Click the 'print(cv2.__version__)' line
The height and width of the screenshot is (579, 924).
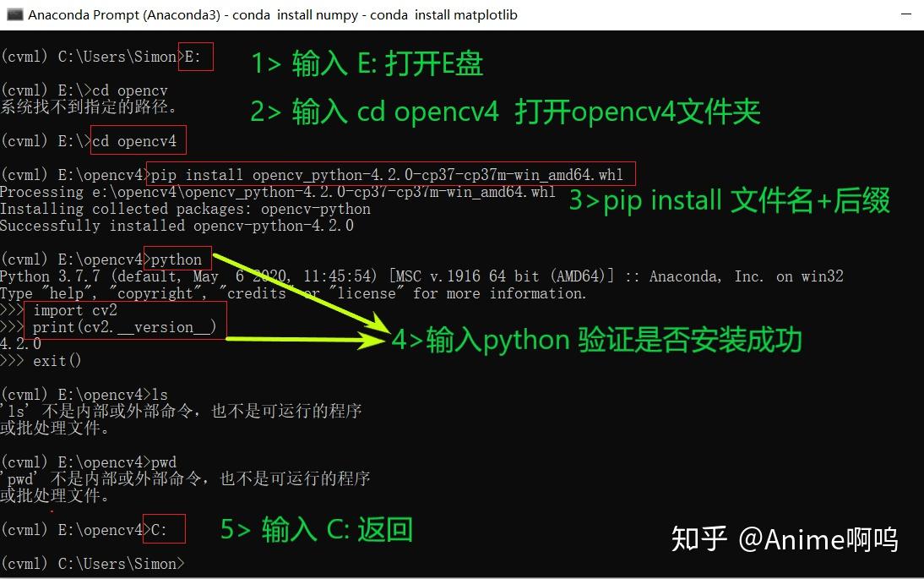pyautogui.click(x=124, y=326)
